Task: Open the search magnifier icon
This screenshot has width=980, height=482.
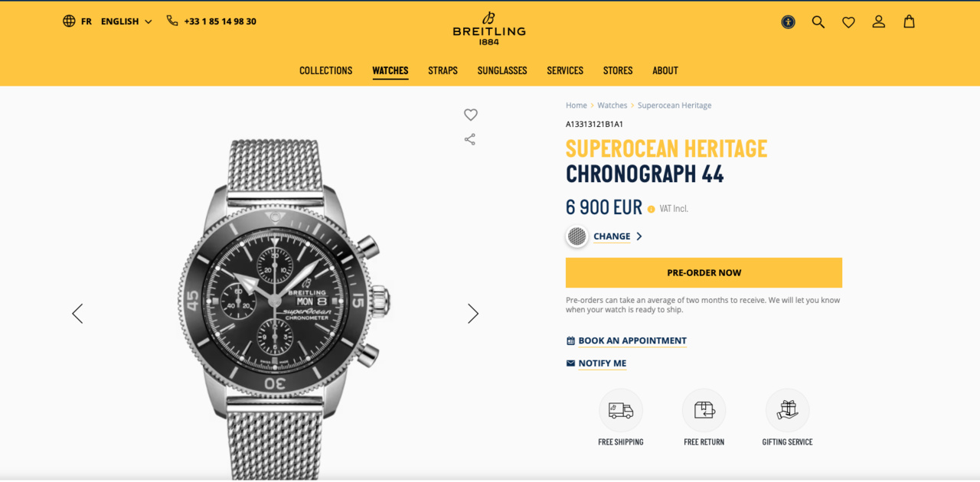Action: tap(818, 22)
